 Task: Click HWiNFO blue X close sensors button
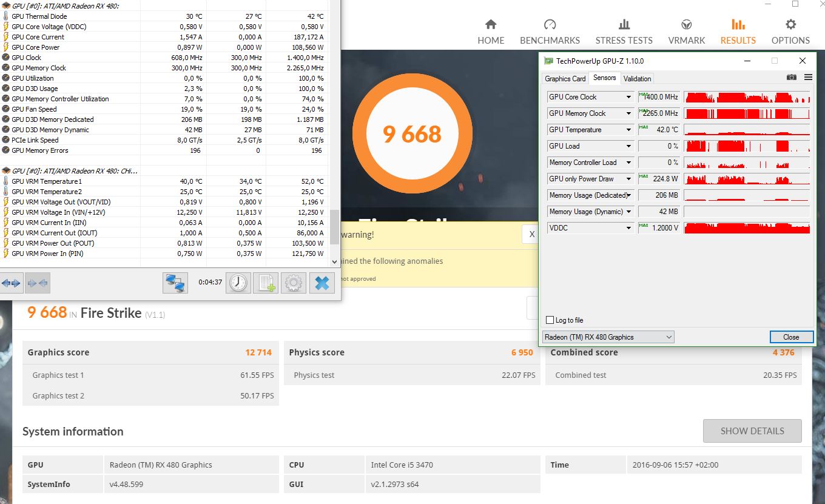322,283
